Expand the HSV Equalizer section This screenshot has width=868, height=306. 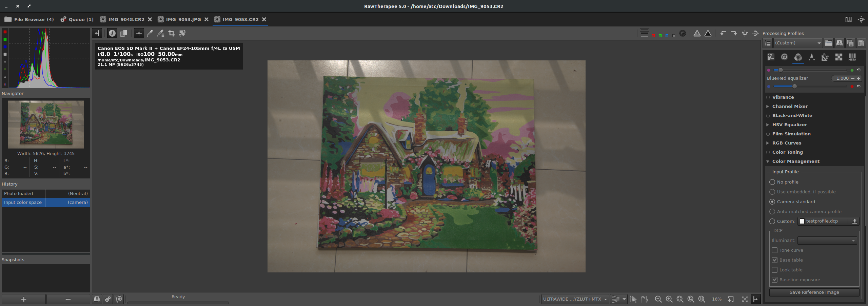point(768,125)
